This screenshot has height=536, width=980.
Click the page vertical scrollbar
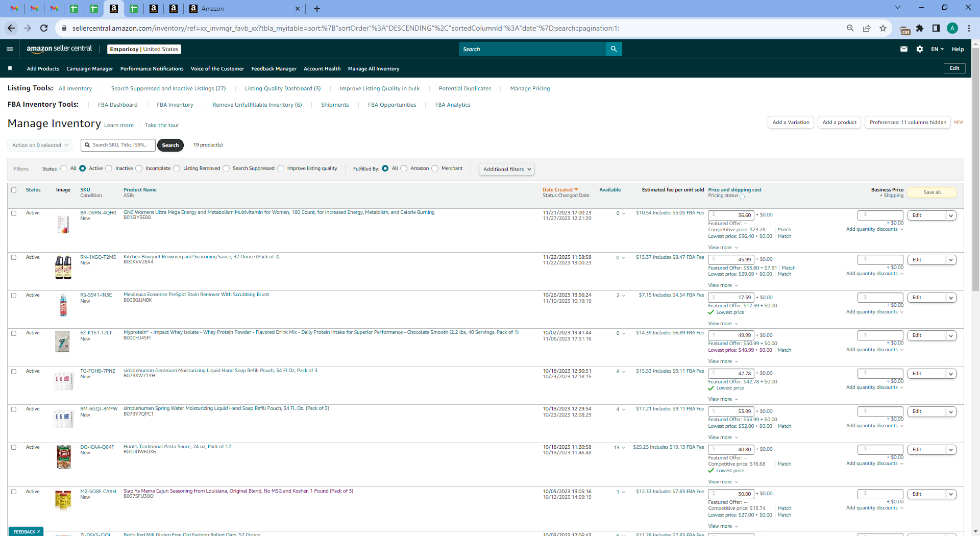975,168
